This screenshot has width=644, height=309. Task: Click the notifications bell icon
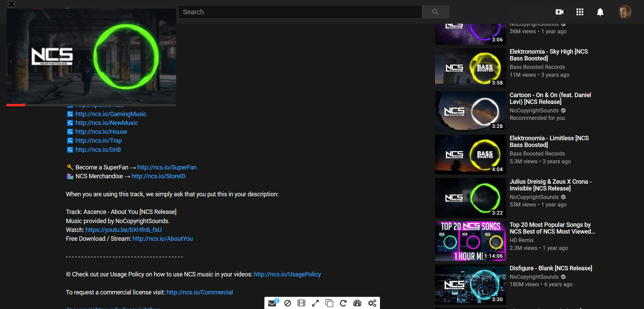600,12
